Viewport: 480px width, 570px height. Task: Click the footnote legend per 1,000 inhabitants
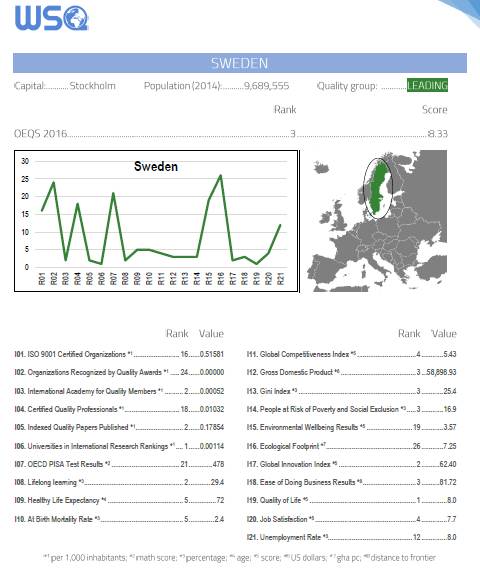pos(85,558)
